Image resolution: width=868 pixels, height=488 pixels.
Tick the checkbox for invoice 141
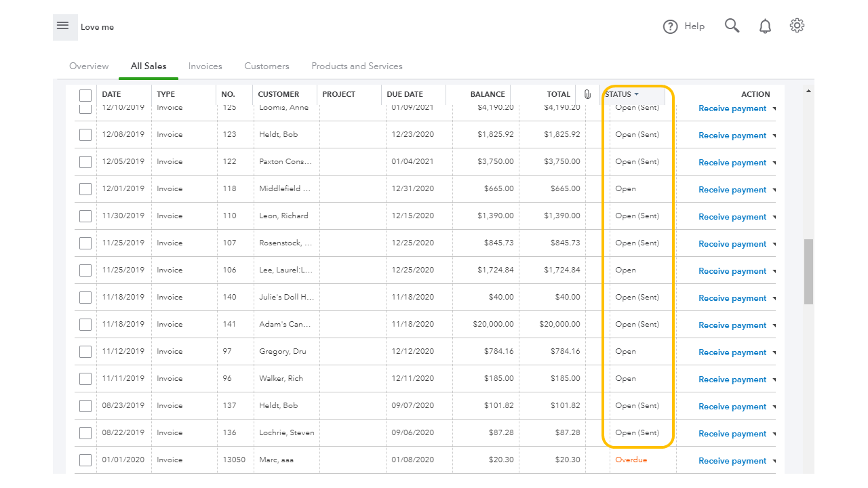coord(85,325)
